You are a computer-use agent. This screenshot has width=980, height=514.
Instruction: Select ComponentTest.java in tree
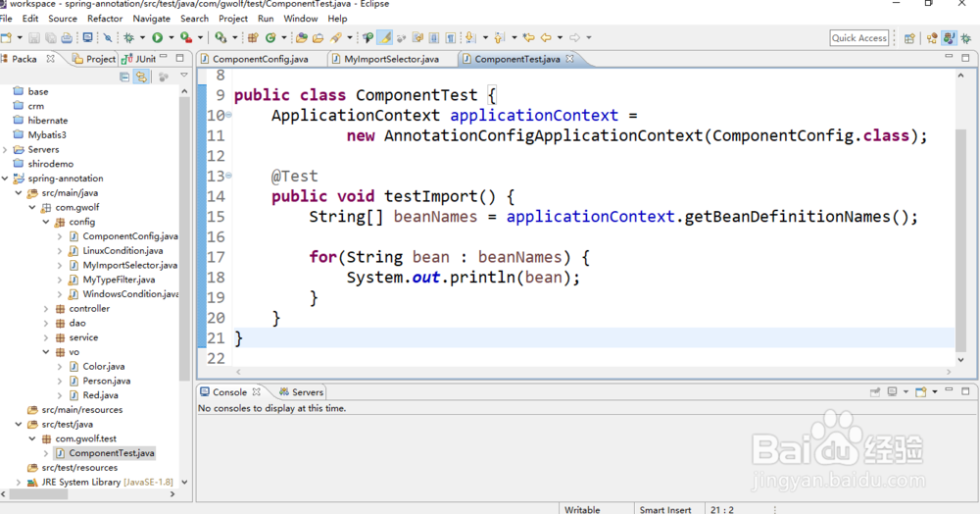pos(112,453)
